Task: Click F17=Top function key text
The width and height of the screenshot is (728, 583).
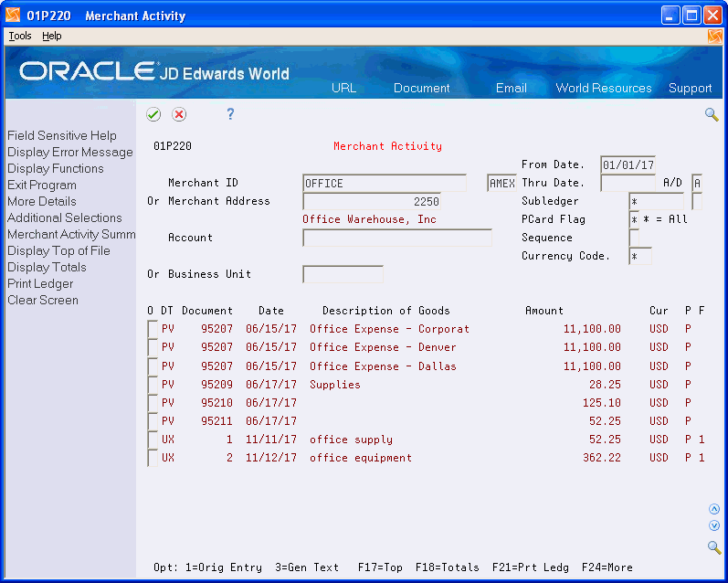Action: (380, 567)
